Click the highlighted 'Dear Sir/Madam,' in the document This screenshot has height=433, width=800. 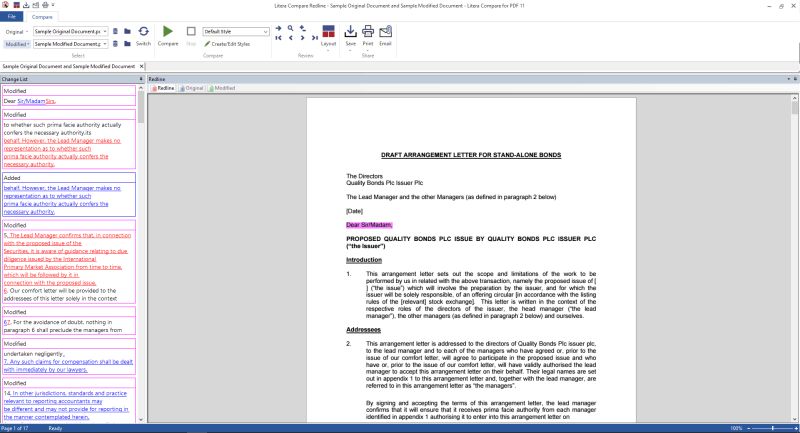point(369,225)
